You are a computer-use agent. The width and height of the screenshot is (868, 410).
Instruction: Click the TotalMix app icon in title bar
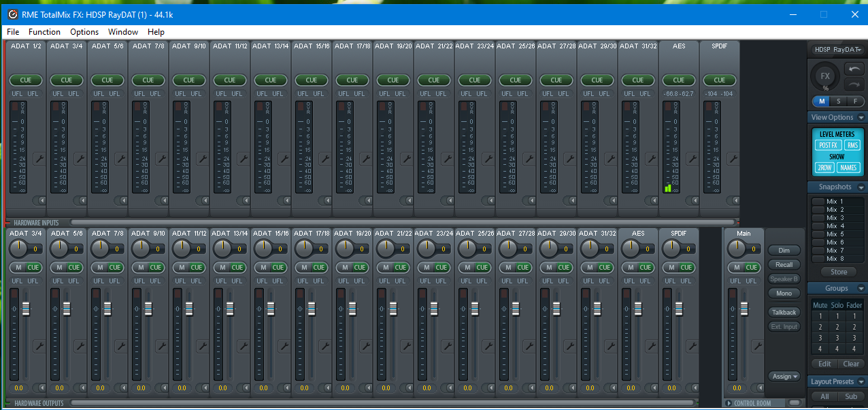[x=12, y=14]
